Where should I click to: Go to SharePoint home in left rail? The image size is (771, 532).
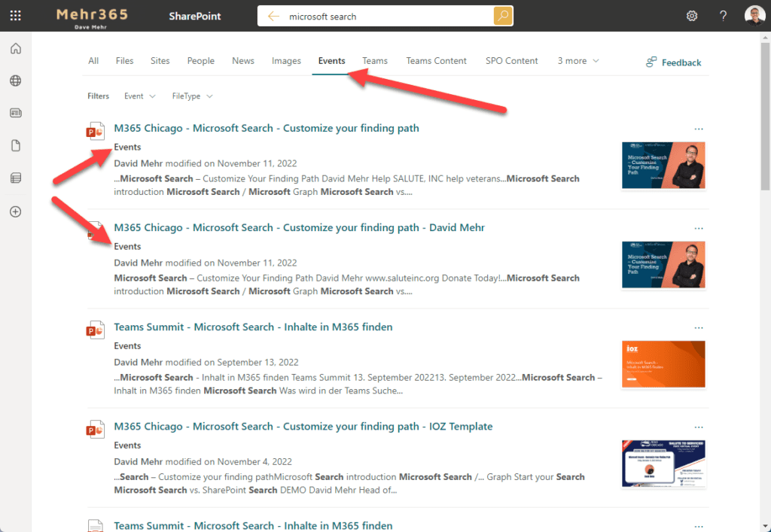pyautogui.click(x=16, y=49)
